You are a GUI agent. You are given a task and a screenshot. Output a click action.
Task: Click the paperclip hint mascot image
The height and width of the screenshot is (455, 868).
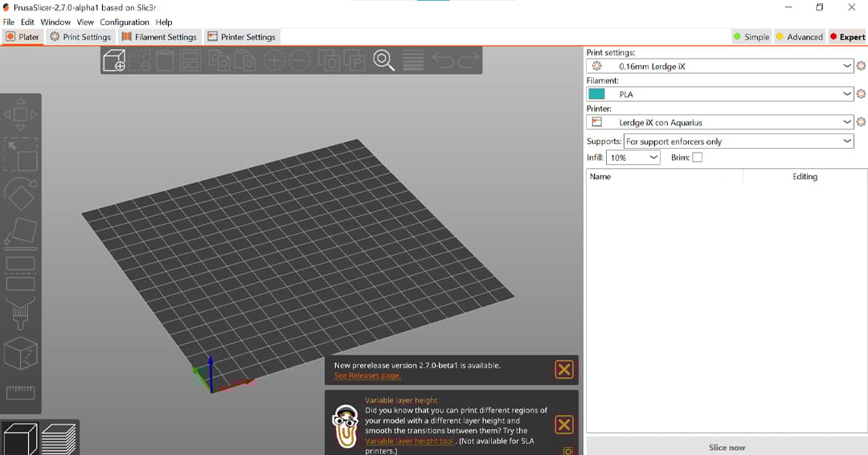click(x=346, y=426)
